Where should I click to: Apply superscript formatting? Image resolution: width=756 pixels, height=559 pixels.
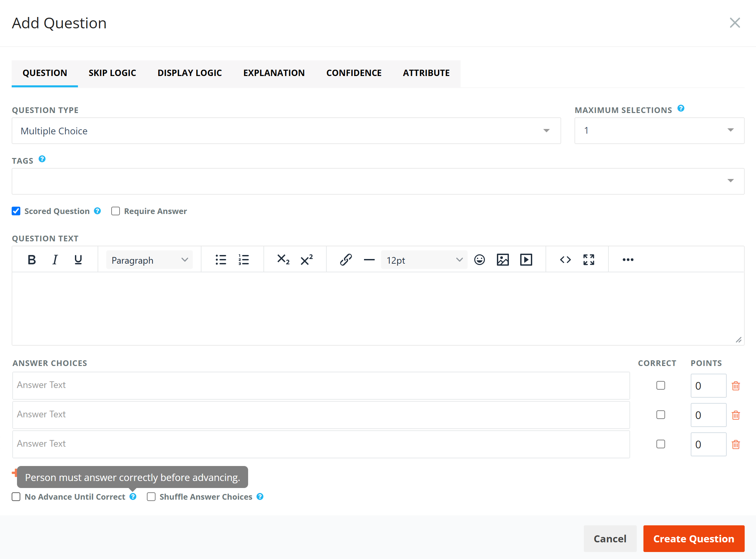pos(307,260)
